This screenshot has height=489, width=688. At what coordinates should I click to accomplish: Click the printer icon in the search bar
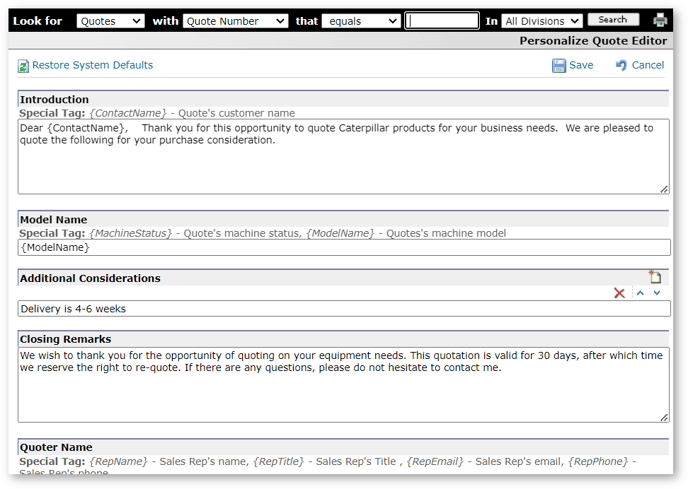(660, 21)
